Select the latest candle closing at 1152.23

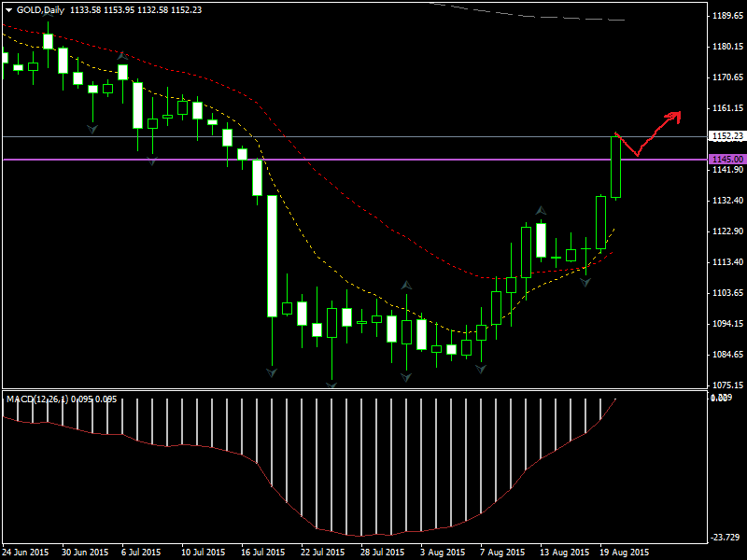tap(616, 167)
